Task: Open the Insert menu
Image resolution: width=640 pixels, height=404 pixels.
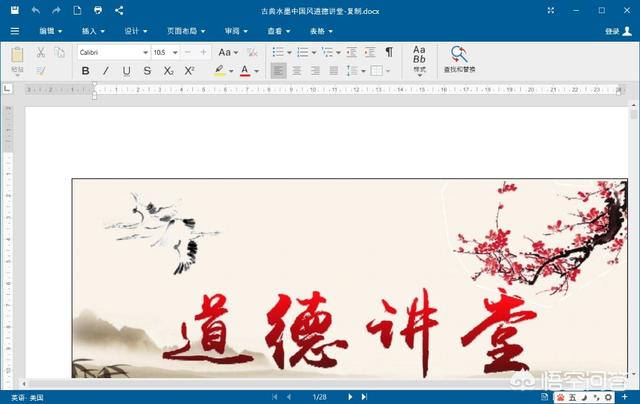Action: (x=93, y=31)
